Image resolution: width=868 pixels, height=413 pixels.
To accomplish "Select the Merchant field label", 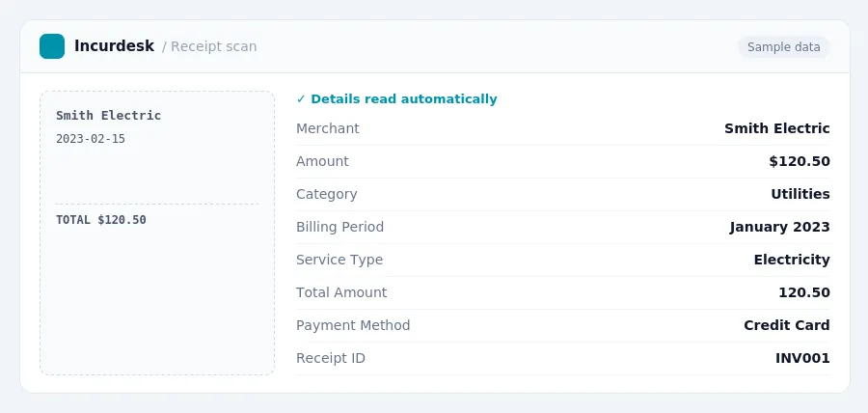I will (x=328, y=128).
